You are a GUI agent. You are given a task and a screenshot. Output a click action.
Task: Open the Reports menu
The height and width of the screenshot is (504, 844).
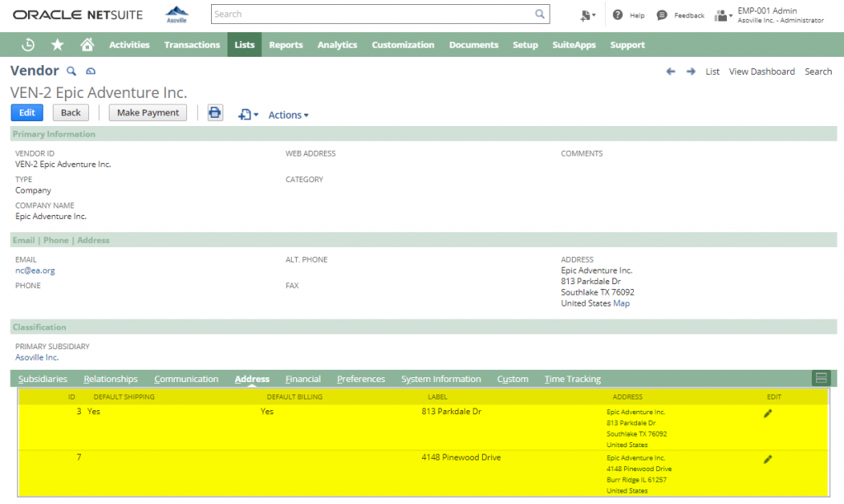point(286,44)
